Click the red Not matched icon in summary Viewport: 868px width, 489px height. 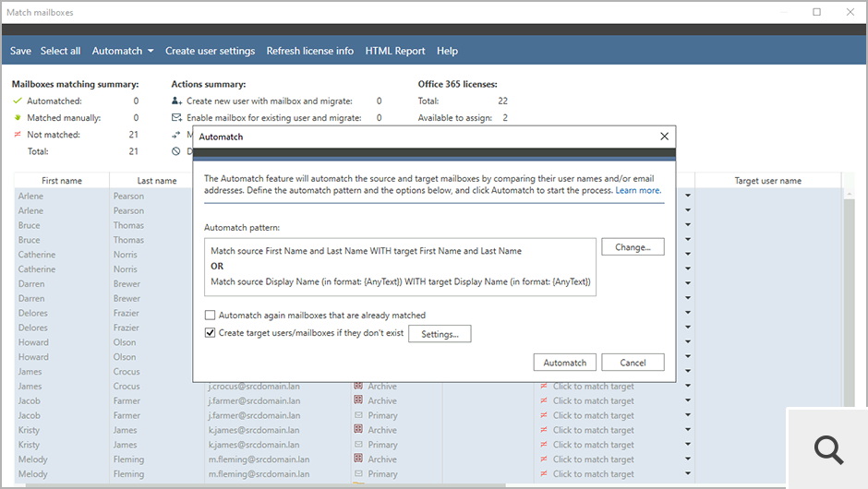pyautogui.click(x=17, y=135)
